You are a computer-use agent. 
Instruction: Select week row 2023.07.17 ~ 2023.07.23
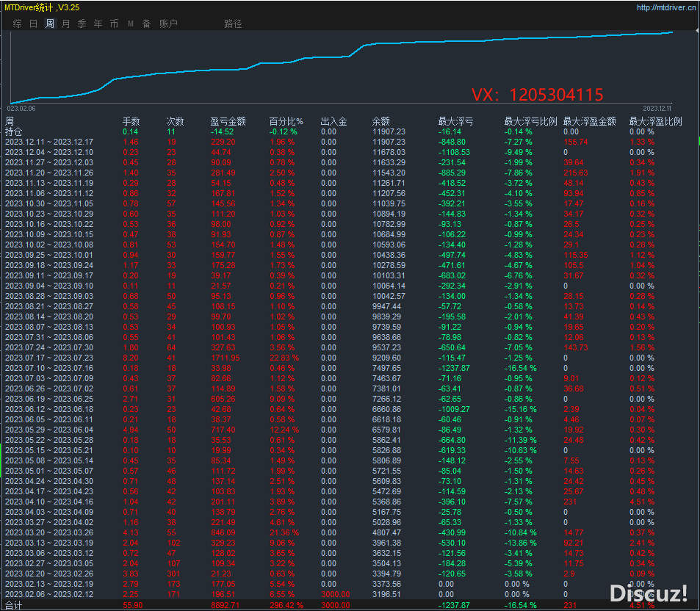pos(49,358)
